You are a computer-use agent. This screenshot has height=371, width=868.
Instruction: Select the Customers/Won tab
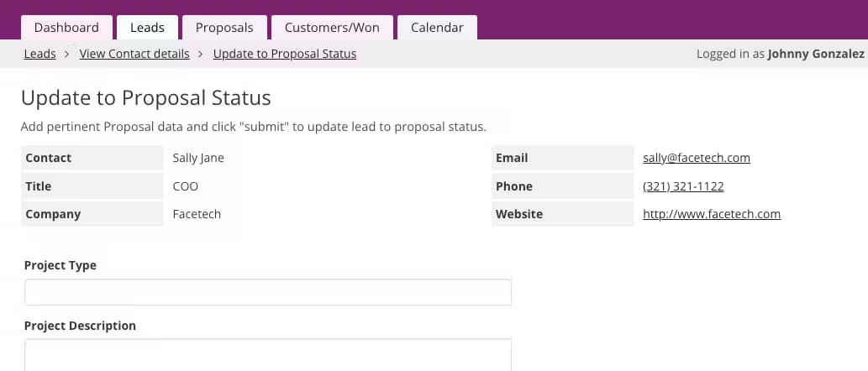click(x=332, y=28)
